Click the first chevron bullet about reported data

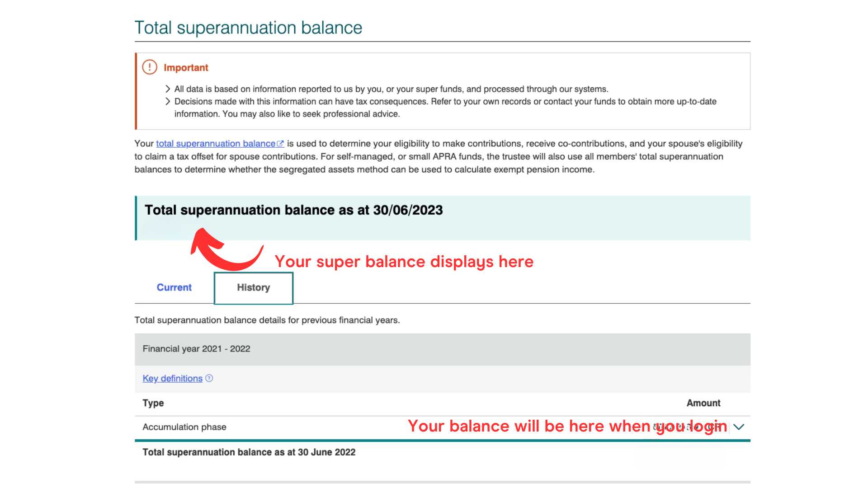pos(168,89)
